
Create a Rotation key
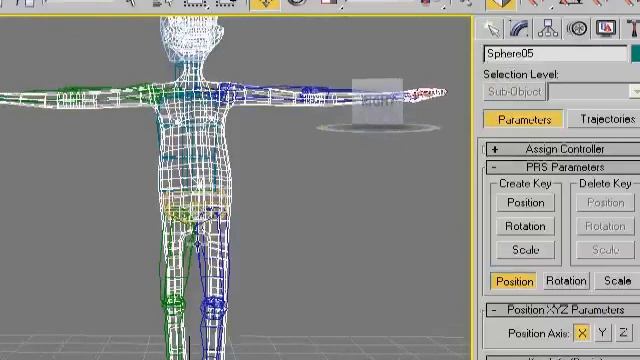click(x=525, y=226)
